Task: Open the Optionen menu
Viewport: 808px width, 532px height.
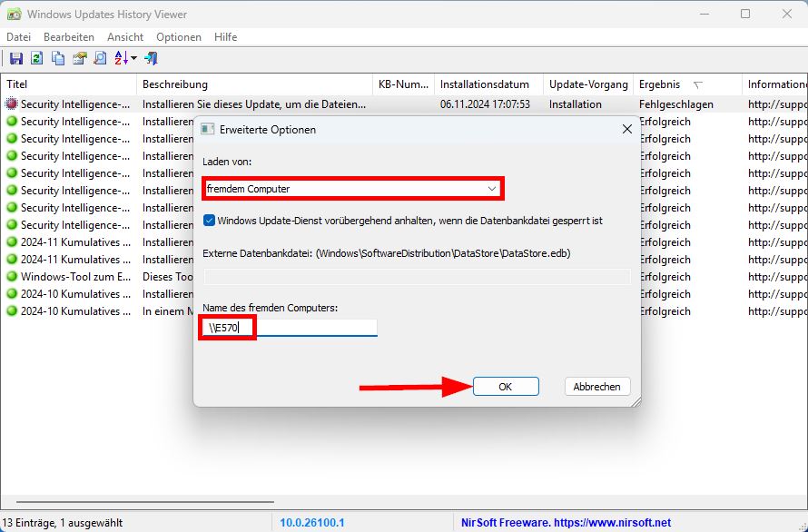Action: pyautogui.click(x=178, y=37)
